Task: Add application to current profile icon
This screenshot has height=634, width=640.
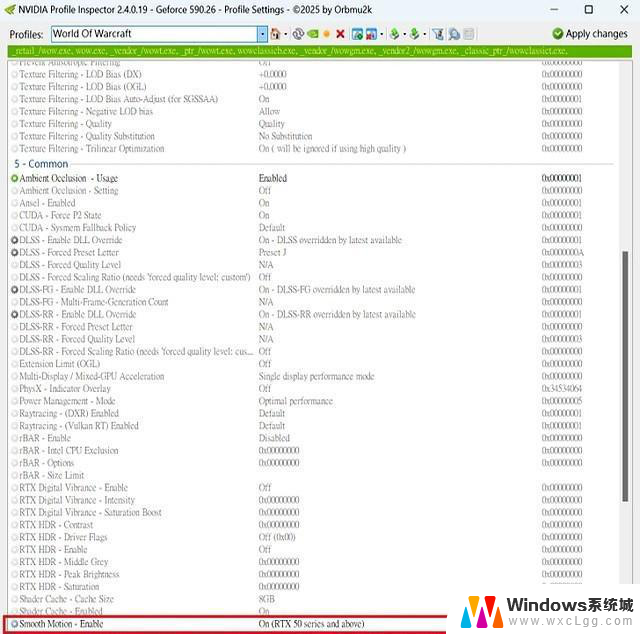Action: point(357,34)
